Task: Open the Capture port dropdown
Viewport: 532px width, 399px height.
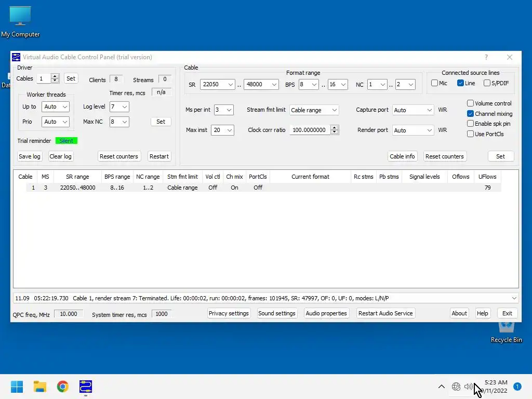Action: 413,110
